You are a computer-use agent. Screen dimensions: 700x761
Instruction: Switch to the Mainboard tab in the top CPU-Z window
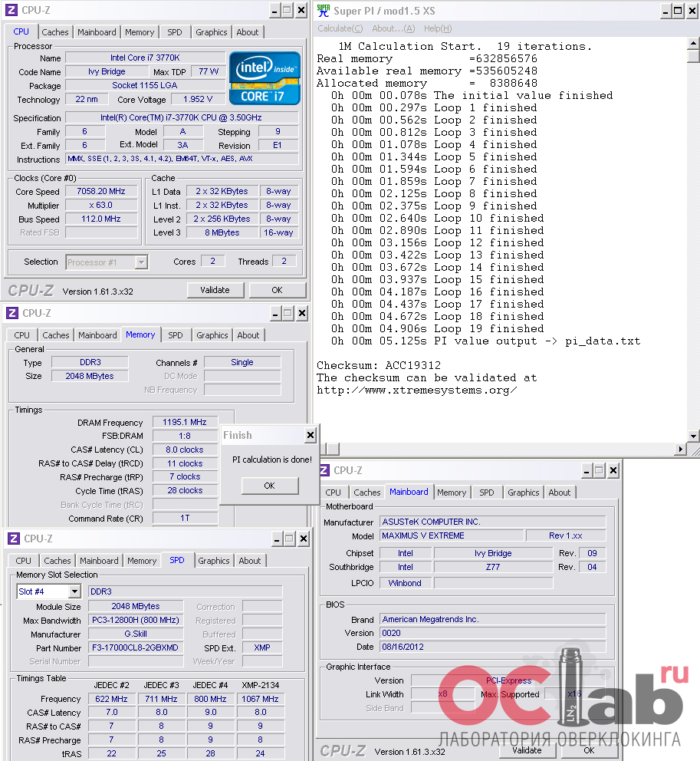(97, 32)
